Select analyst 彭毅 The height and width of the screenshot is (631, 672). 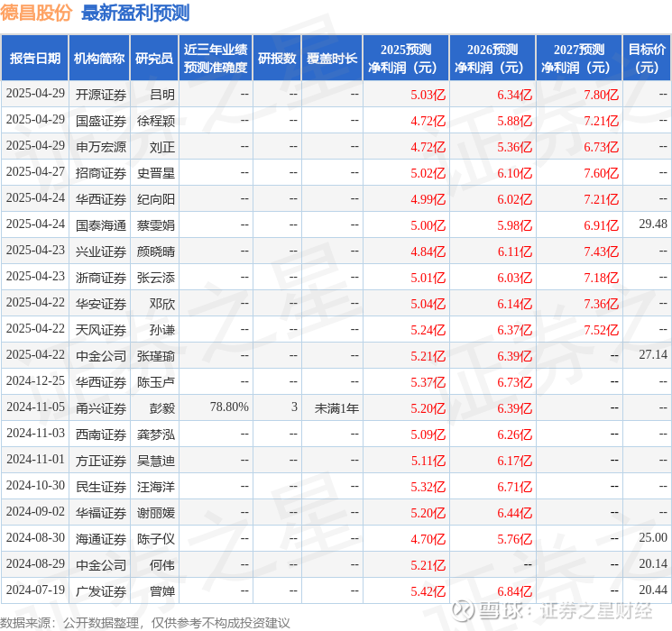coord(162,408)
